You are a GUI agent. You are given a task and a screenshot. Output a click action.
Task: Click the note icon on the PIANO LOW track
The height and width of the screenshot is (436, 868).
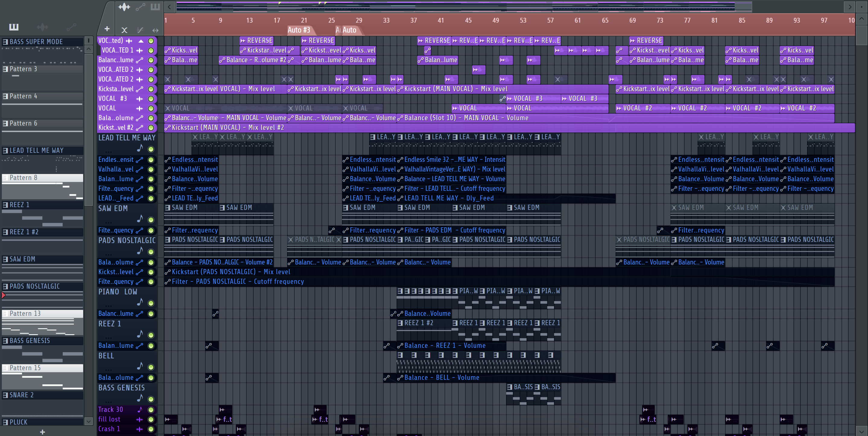pyautogui.click(x=140, y=302)
